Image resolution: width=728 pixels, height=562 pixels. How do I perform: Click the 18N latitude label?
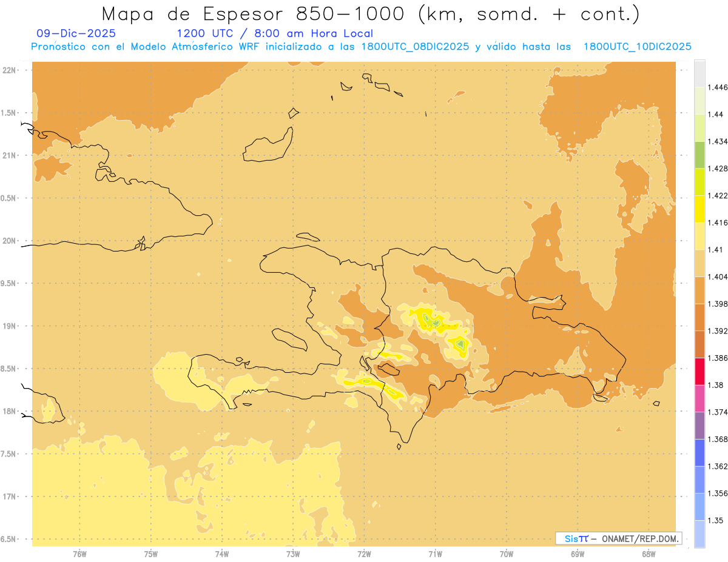(10, 411)
